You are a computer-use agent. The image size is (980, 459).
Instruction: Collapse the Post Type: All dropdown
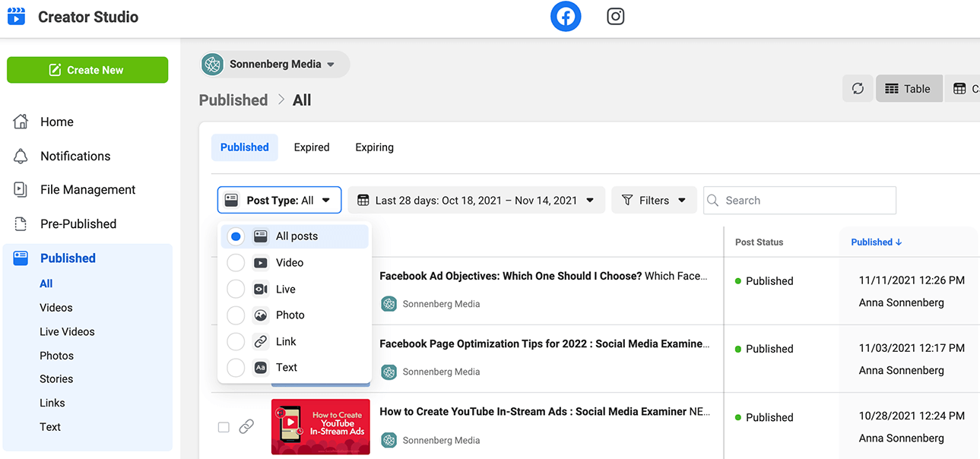click(x=279, y=201)
